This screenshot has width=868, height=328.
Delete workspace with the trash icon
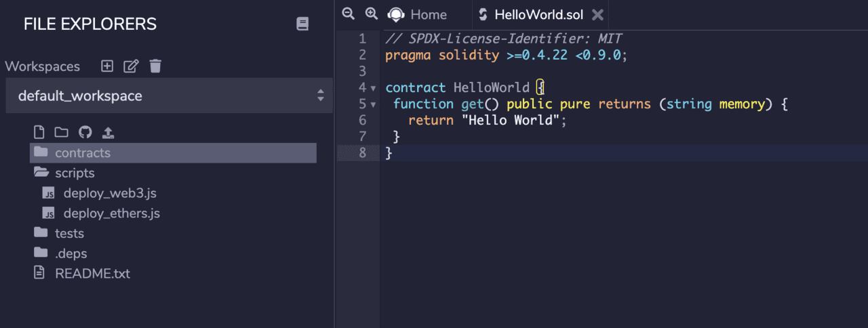(x=155, y=66)
